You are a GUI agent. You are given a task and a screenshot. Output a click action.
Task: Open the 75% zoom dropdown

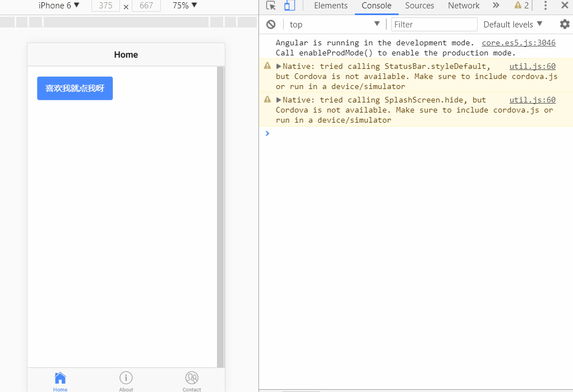tap(184, 6)
